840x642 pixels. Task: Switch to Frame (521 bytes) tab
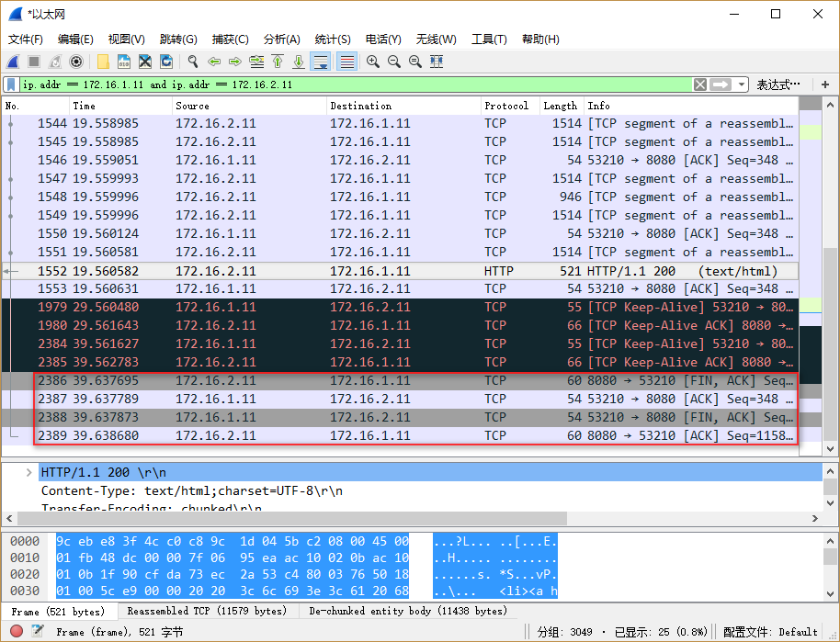58,612
